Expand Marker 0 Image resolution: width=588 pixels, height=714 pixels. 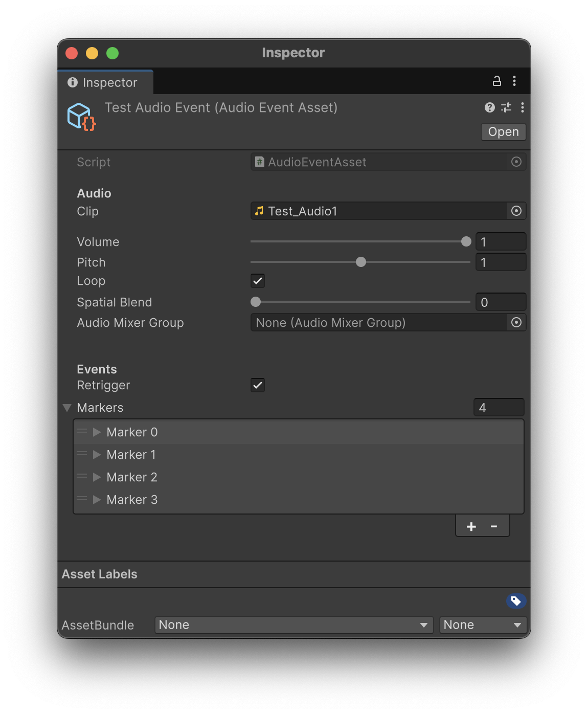[97, 432]
